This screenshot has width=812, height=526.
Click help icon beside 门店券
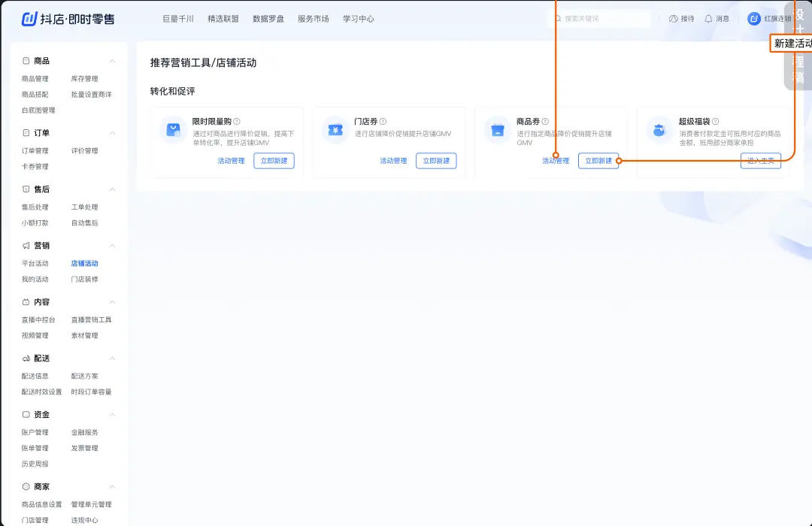click(383, 122)
